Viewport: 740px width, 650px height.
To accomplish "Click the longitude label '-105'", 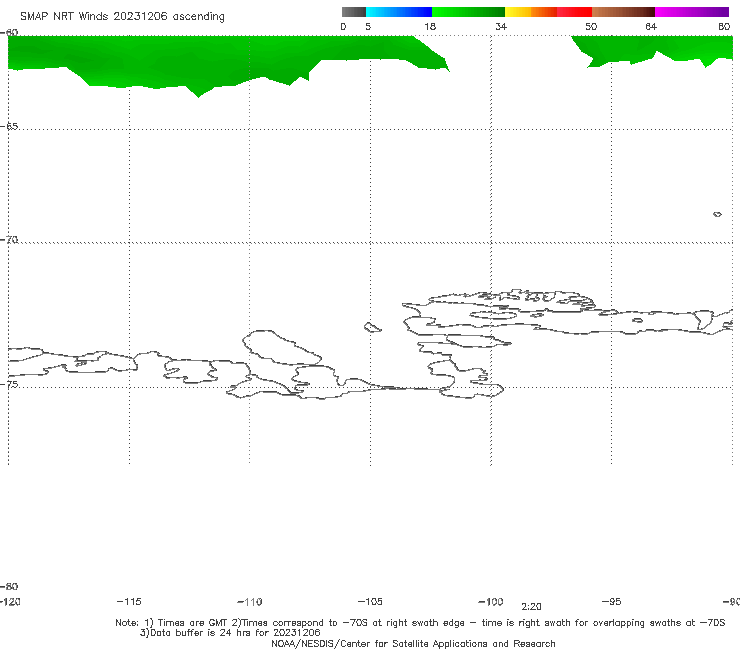I will (370, 601).
